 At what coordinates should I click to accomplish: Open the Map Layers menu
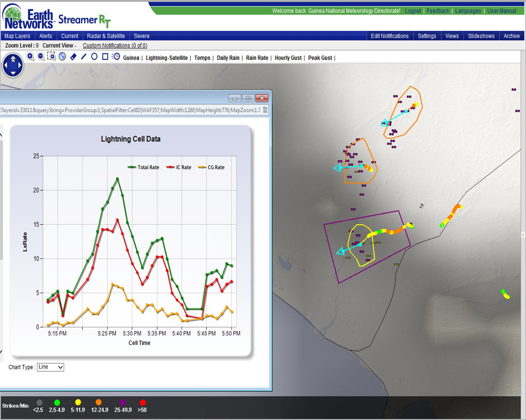click(17, 36)
